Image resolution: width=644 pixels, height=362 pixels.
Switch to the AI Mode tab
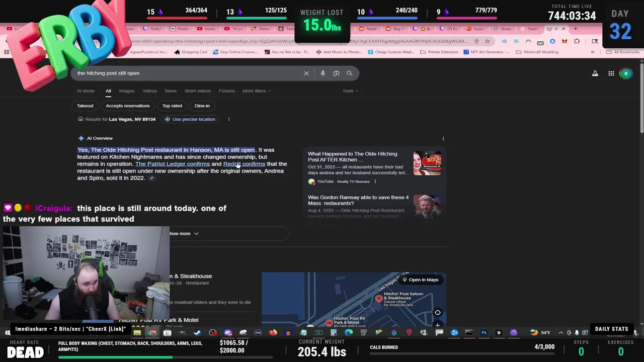point(86,91)
